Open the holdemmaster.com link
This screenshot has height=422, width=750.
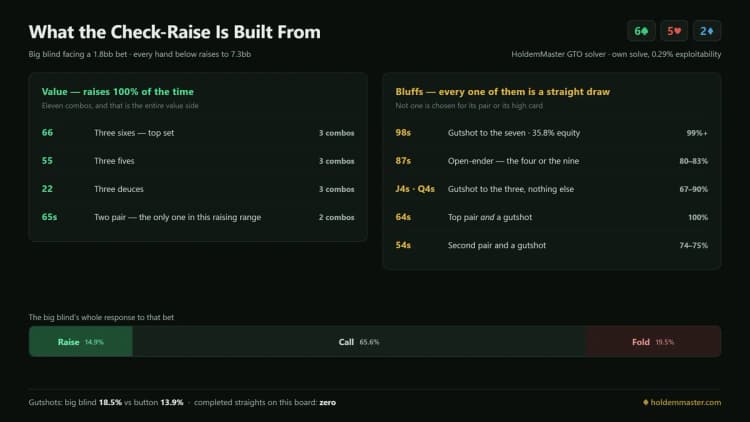point(685,402)
